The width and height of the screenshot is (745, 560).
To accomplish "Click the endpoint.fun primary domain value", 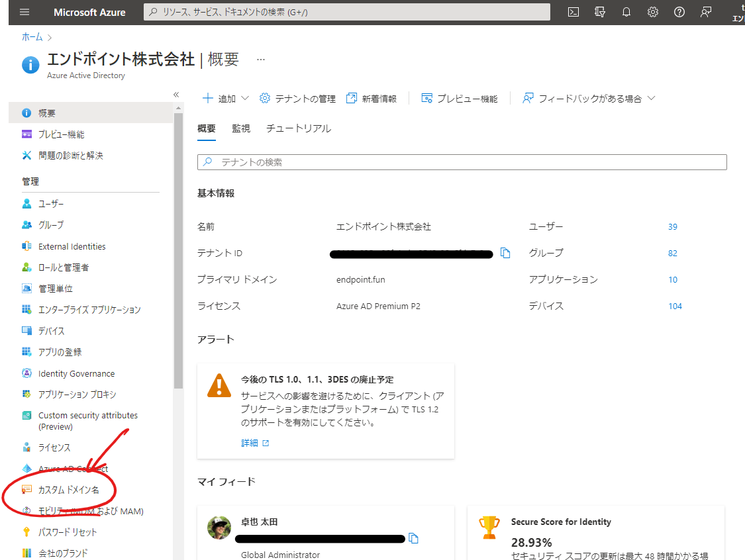I will point(361,280).
